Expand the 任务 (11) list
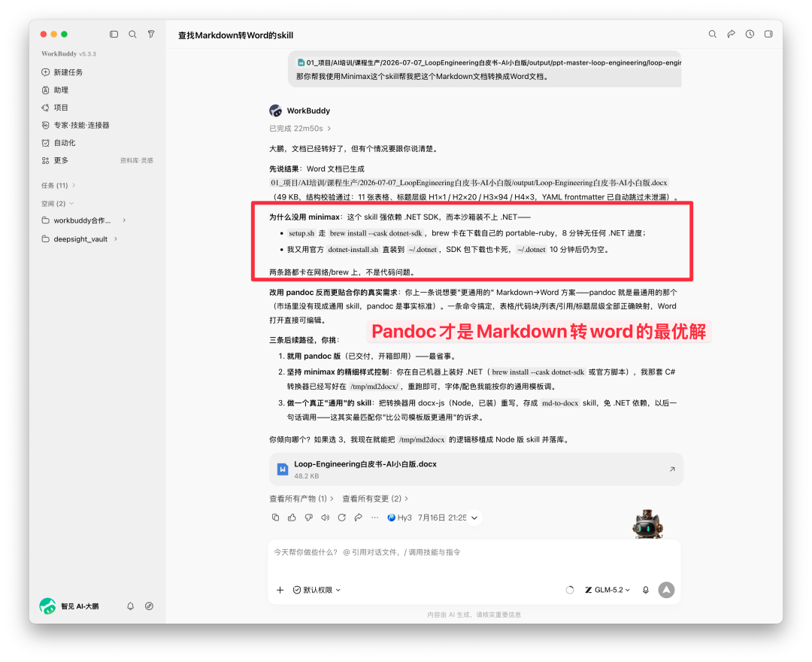 coord(59,185)
